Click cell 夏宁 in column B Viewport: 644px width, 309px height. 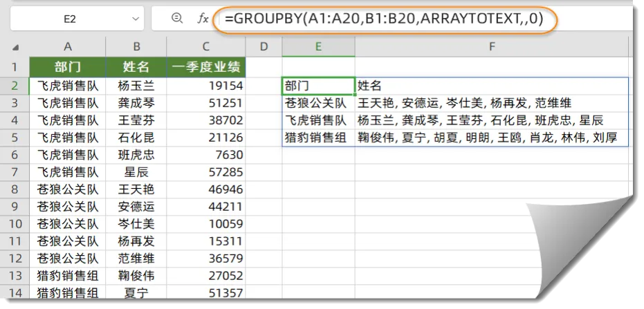coord(136,292)
